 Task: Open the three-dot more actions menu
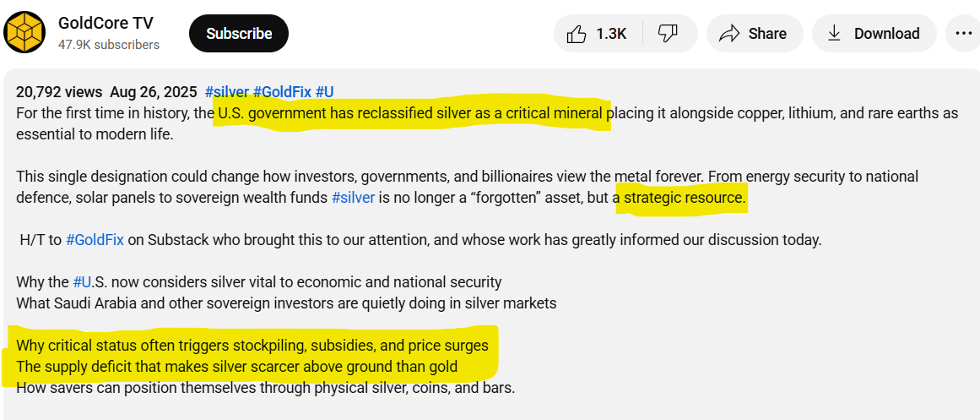(x=963, y=34)
